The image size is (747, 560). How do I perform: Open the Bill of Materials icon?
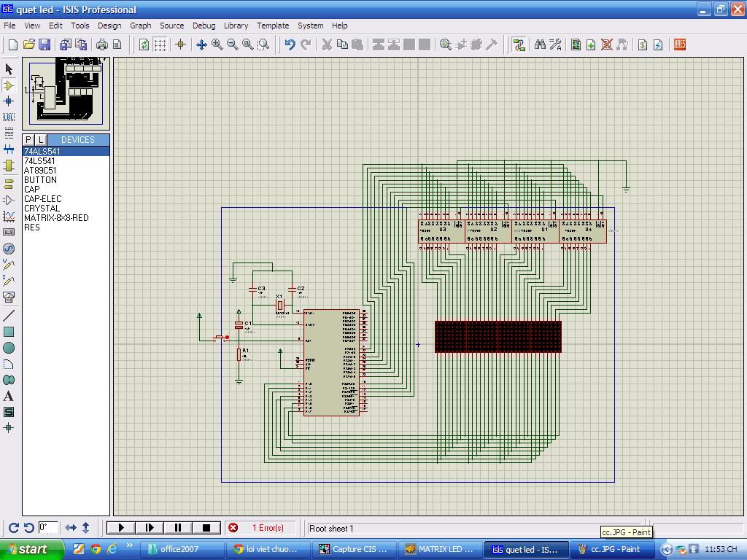point(643,44)
